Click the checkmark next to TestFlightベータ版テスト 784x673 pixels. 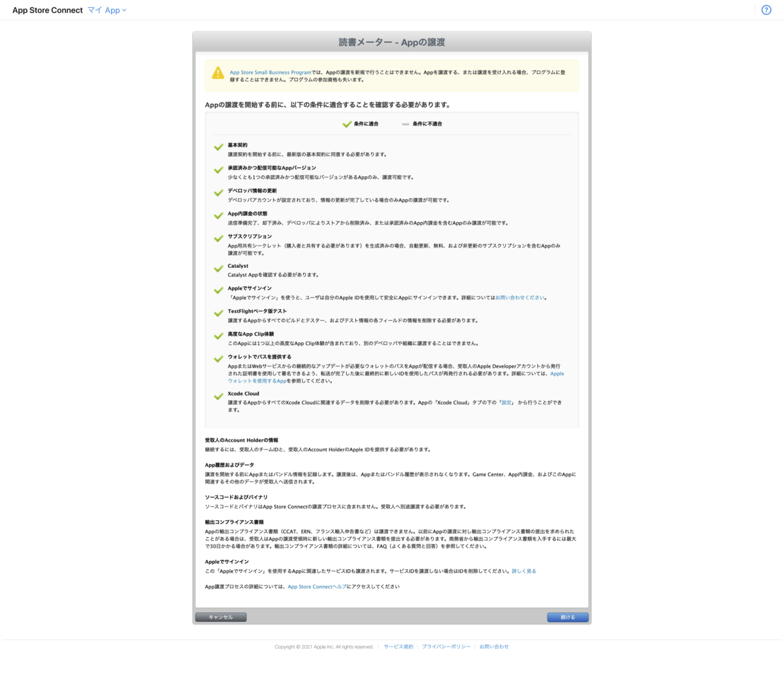[x=218, y=314]
